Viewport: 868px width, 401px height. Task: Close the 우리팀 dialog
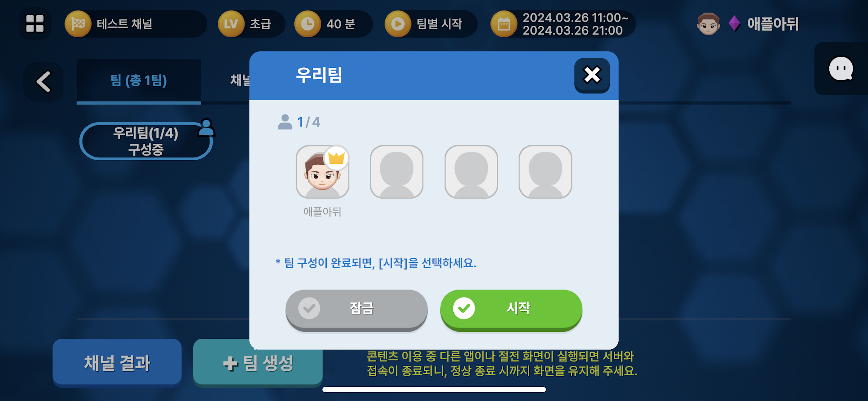592,75
